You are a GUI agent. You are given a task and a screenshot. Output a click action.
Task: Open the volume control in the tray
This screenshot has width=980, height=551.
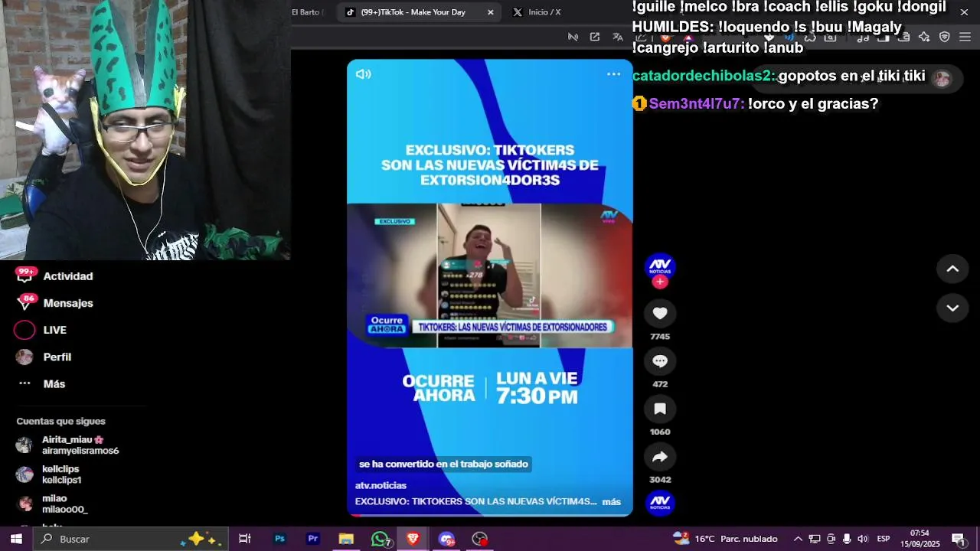863,539
